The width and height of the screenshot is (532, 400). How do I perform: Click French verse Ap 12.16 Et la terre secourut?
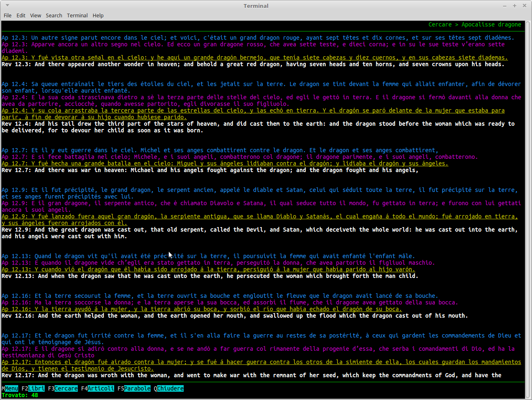coord(220,296)
